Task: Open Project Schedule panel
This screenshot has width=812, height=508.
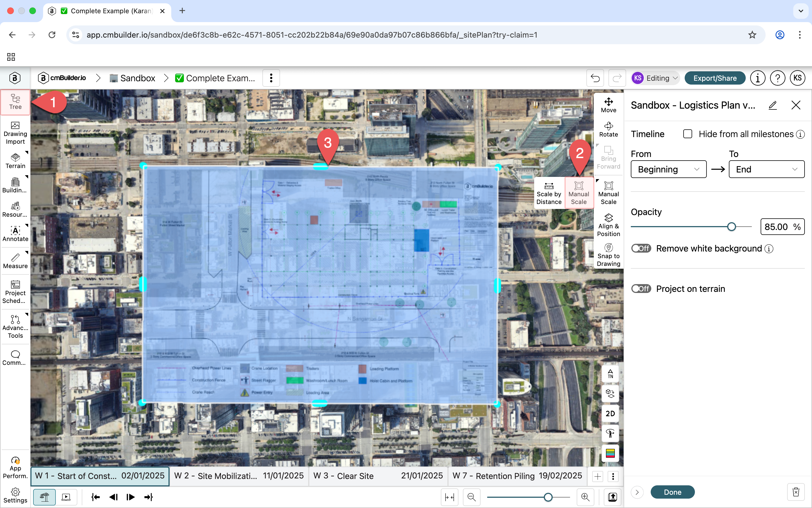Action: [x=15, y=292]
